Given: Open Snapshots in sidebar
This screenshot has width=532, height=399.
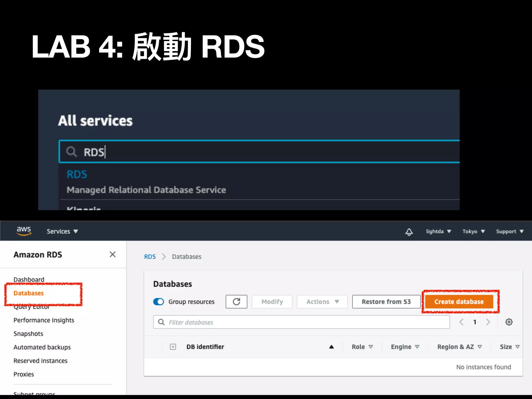Looking at the screenshot, I should 28,334.
